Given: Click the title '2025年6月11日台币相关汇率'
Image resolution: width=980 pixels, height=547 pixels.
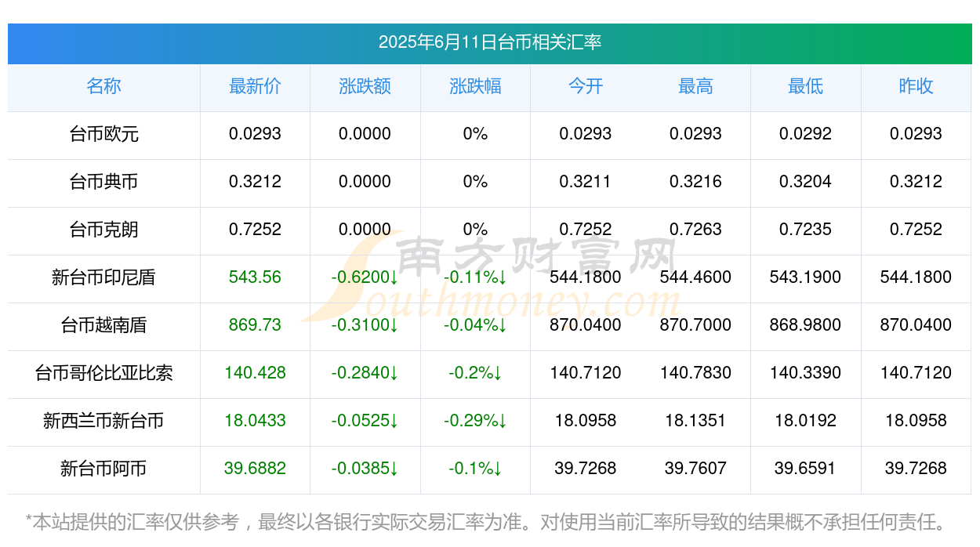Looking at the screenshot, I should [x=490, y=42].
